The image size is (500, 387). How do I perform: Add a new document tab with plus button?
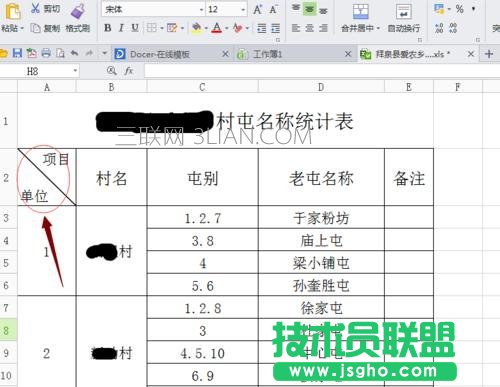click(489, 54)
